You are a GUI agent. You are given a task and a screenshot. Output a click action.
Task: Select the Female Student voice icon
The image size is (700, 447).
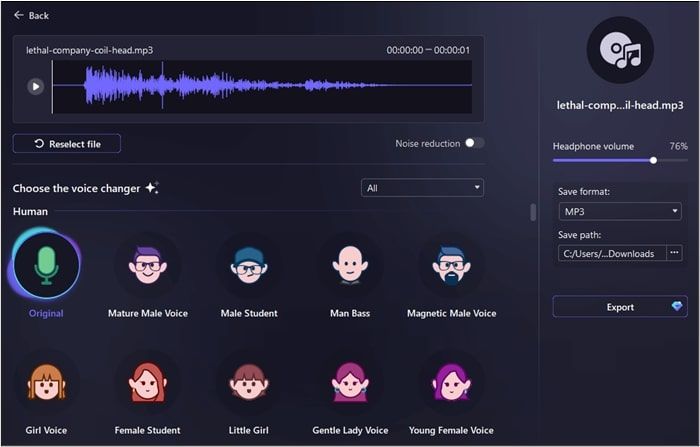click(147, 382)
